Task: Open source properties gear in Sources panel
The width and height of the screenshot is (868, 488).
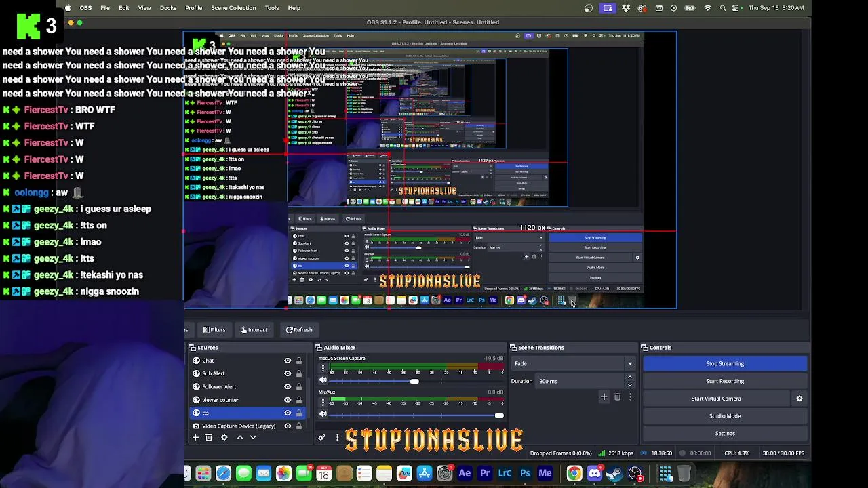Action: pos(224,438)
